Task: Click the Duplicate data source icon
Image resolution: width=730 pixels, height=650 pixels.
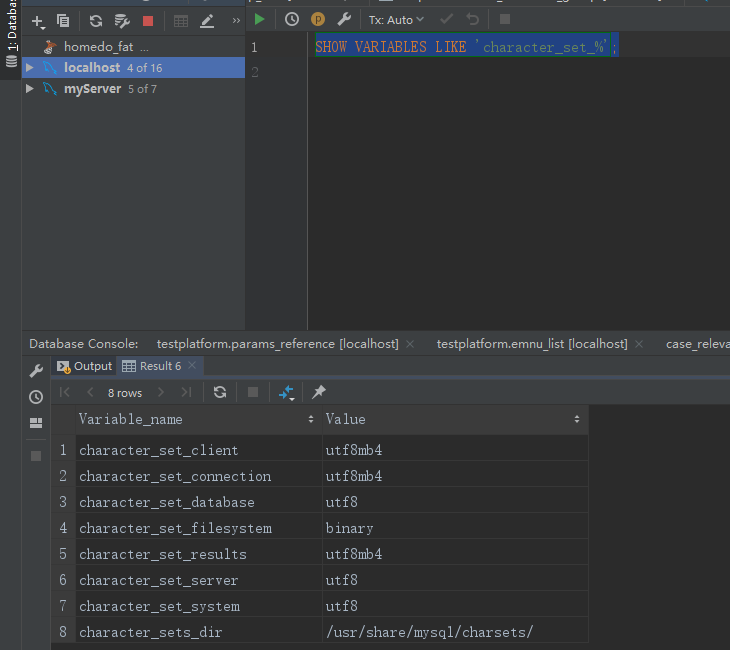Action: pyautogui.click(x=63, y=20)
